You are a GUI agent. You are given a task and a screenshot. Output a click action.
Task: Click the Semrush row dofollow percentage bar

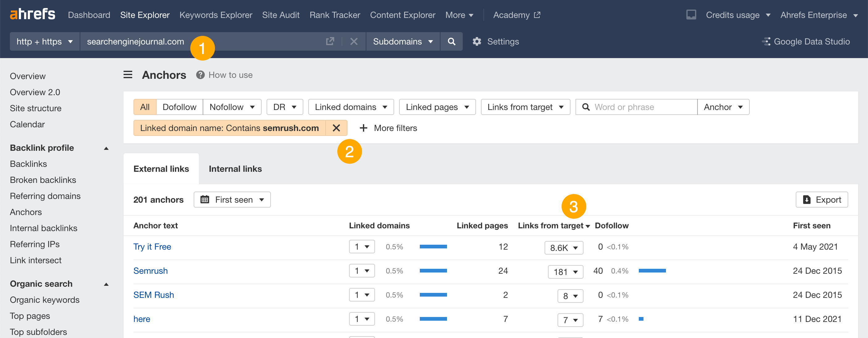click(x=652, y=271)
